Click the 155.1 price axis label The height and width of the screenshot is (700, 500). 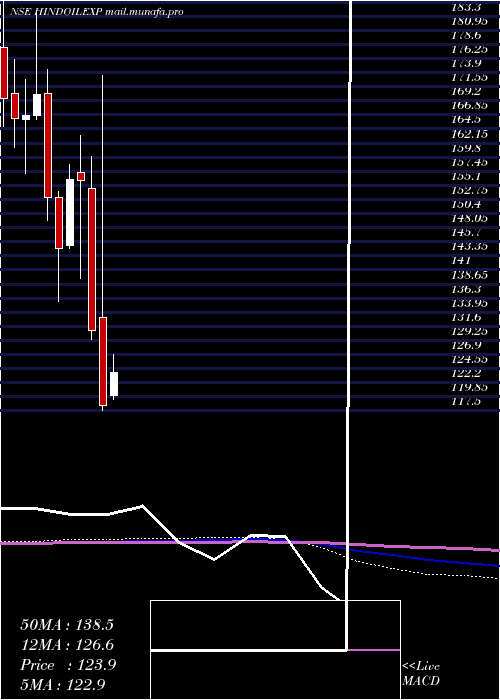pyautogui.click(x=466, y=176)
